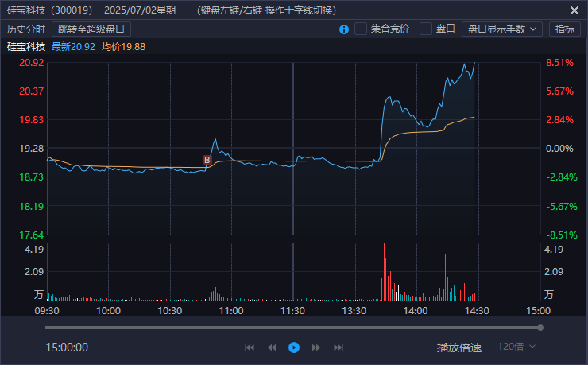Click the 8.51% top percentage label

[x=559, y=63]
